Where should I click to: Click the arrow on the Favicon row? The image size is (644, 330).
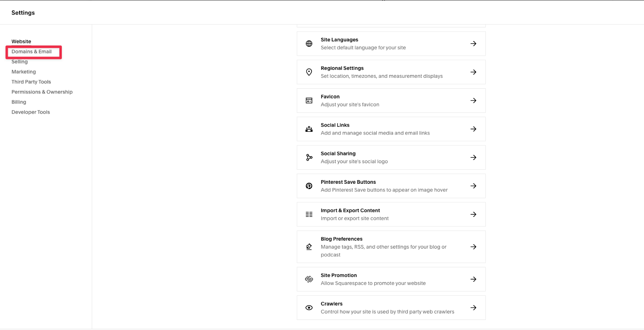coord(473,101)
